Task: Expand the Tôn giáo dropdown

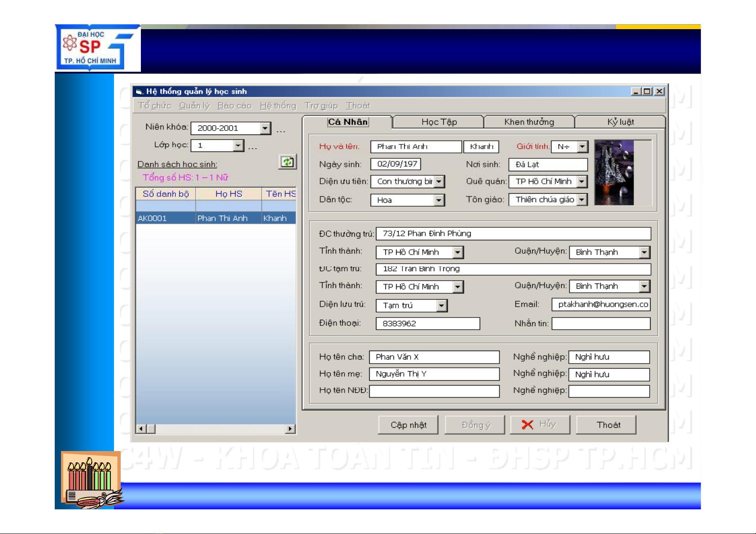Action: 582,200
